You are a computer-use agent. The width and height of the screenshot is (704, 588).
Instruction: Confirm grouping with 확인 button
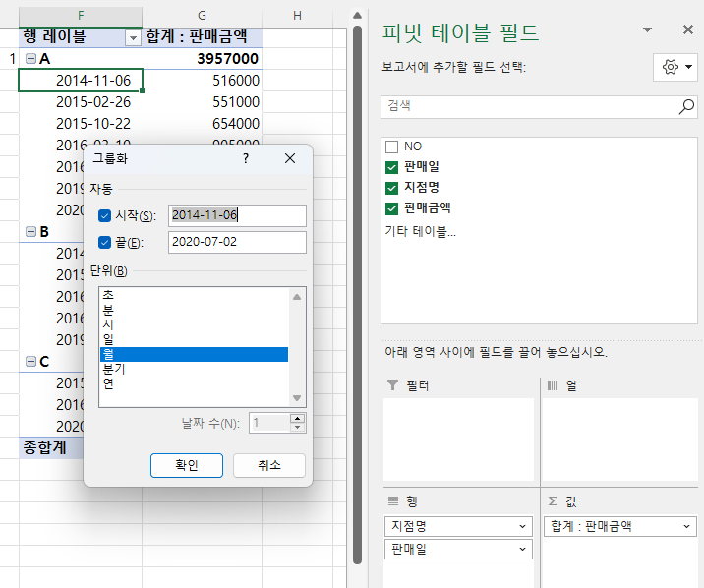[187, 465]
